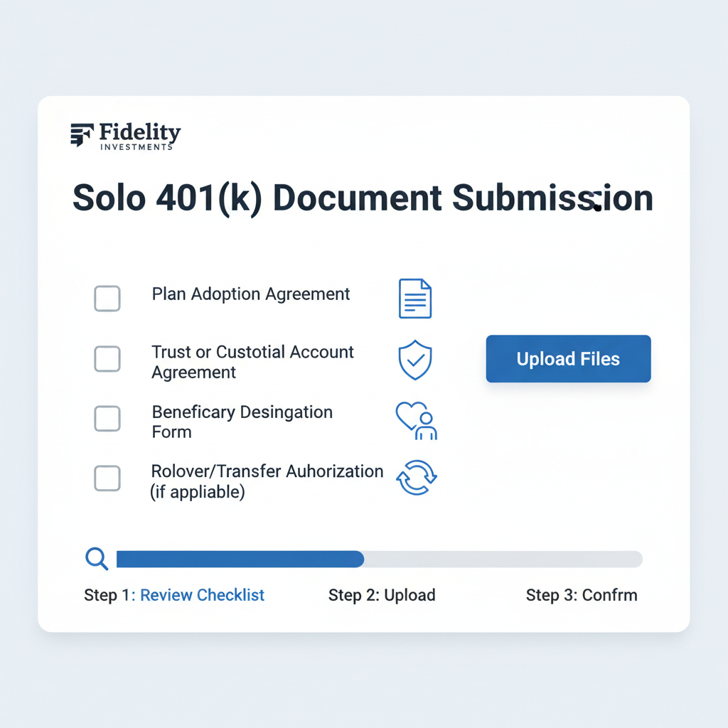The image size is (728, 728).
Task: Check the Plan Adoption Agreement checkbox
Action: [107, 299]
